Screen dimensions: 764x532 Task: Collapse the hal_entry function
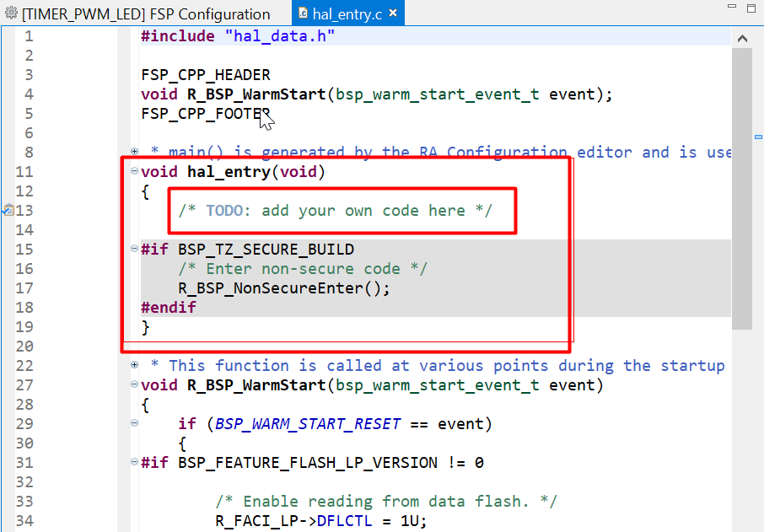(135, 172)
